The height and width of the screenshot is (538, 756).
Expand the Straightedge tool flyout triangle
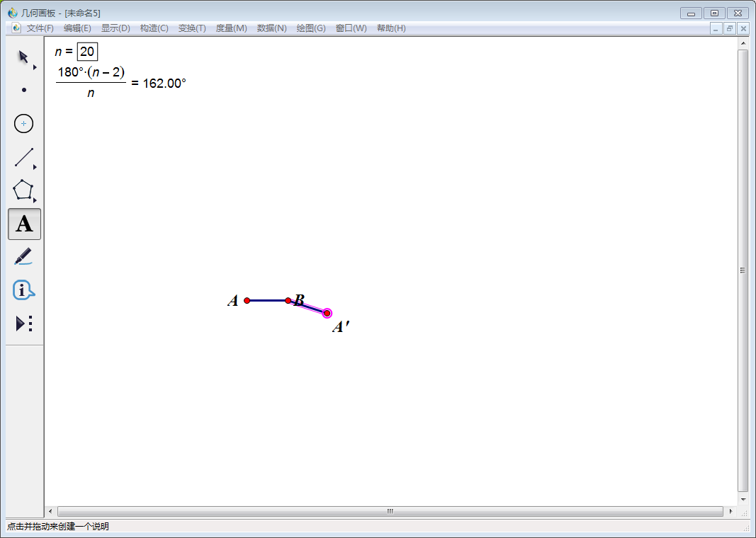35,167
